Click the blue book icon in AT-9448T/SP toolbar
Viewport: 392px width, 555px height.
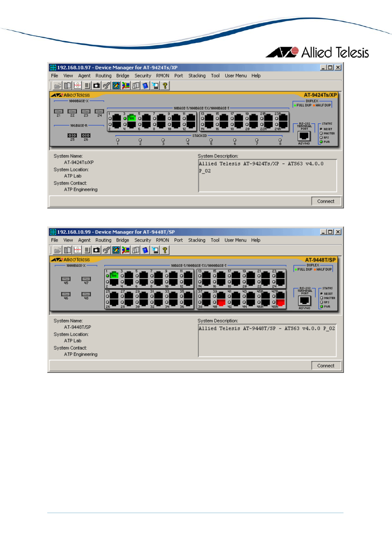tap(145, 250)
